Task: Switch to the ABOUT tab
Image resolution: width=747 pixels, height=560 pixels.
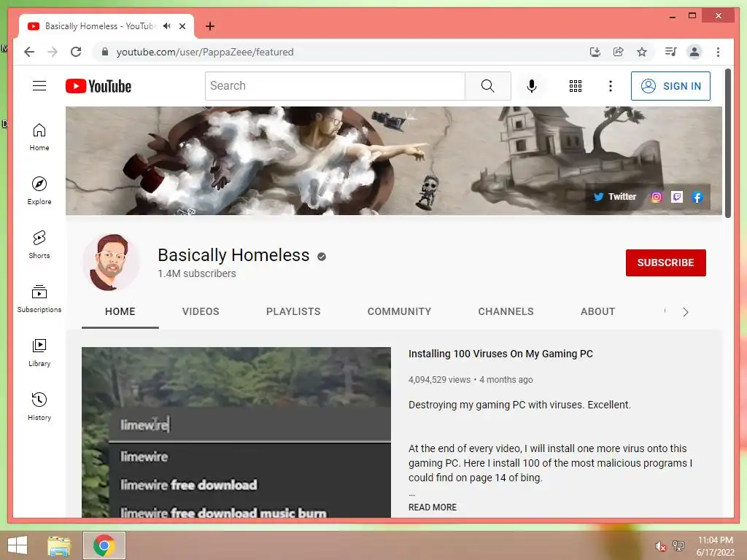Action: [597, 311]
